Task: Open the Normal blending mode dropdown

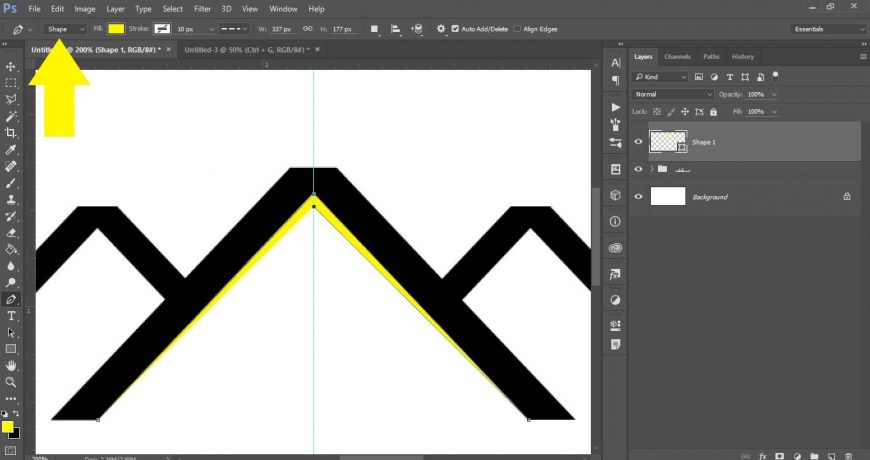Action: tap(674, 94)
